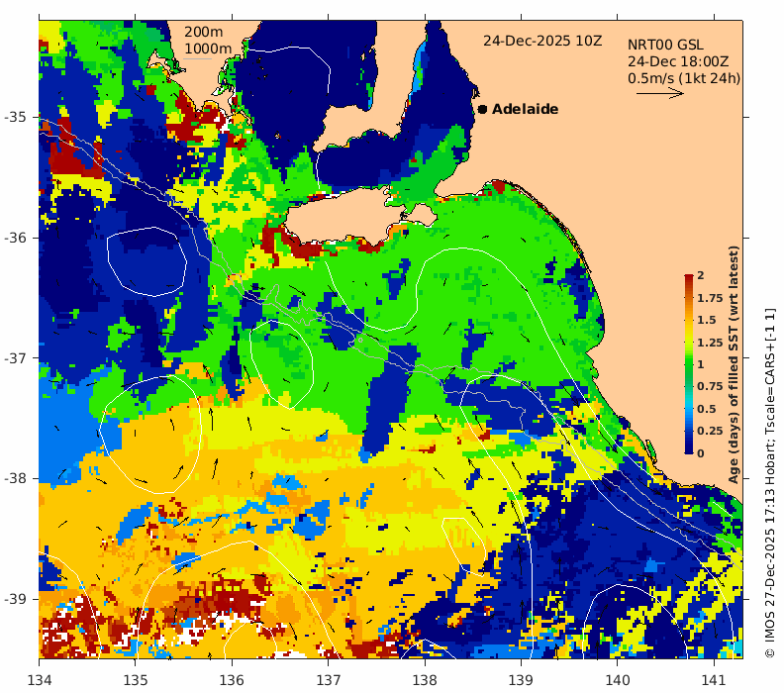784x693 pixels.
Task: Click the 24-Dec-2025 10Z timestamp
Action: coord(542,41)
